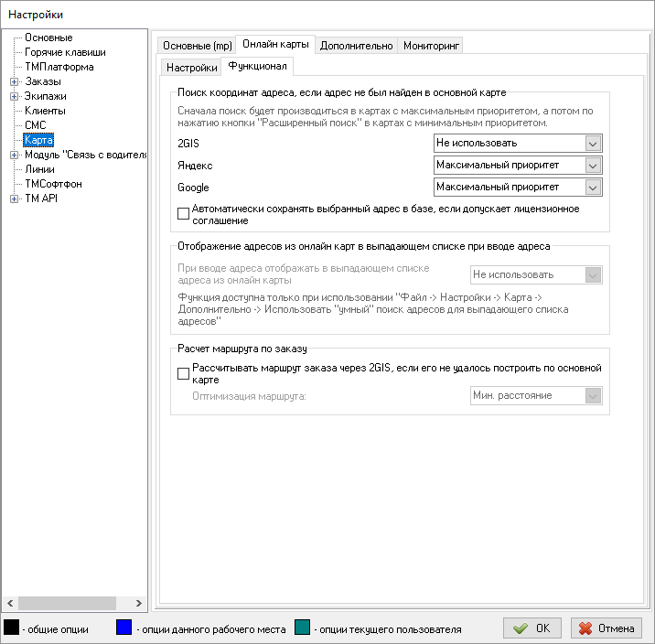The width and height of the screenshot is (655, 644).
Task: Open the Мониторинг tab
Action: coord(430,46)
